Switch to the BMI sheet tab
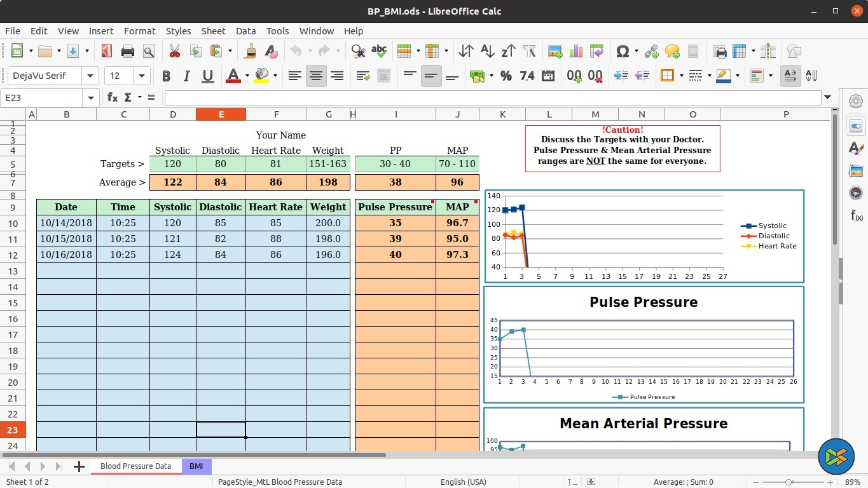Viewport: 868px width, 488px height. (196, 466)
